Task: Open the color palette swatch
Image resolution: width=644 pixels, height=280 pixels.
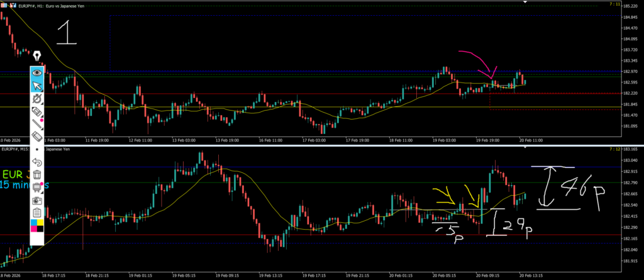Action: pyautogui.click(x=37, y=225)
